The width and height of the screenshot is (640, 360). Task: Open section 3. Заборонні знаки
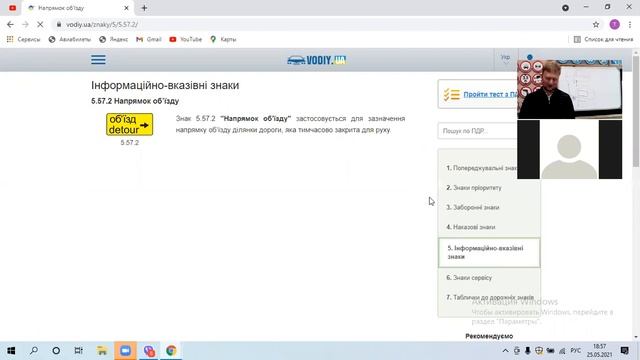tap(473, 207)
